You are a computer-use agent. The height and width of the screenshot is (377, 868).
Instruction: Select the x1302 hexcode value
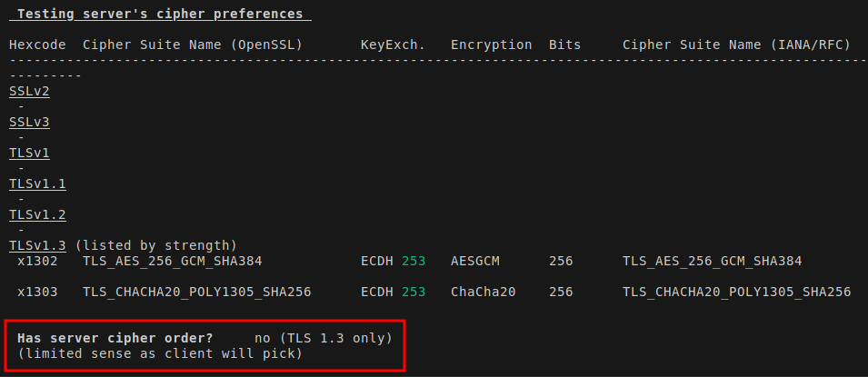[x=37, y=261]
